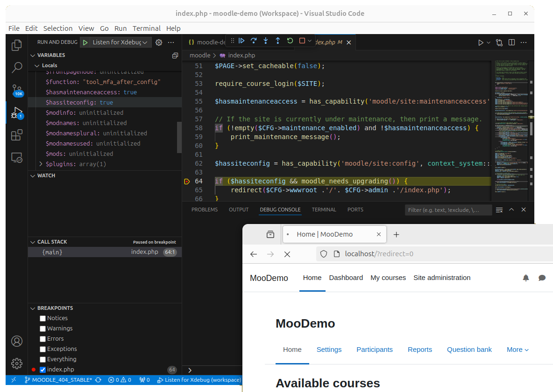Open Question bank in MooDemo
This screenshot has width=553, height=392.
coord(469,350)
